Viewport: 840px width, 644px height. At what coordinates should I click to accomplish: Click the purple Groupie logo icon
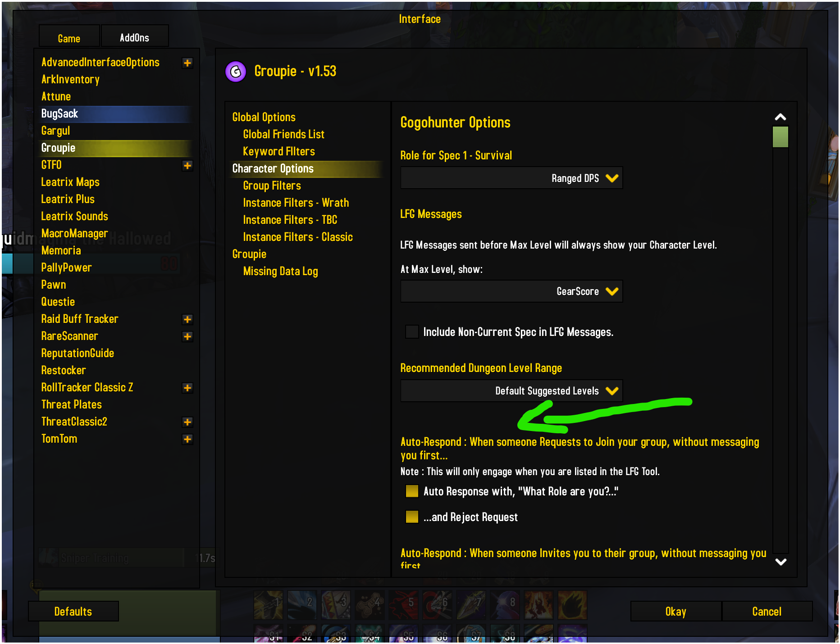tap(235, 72)
